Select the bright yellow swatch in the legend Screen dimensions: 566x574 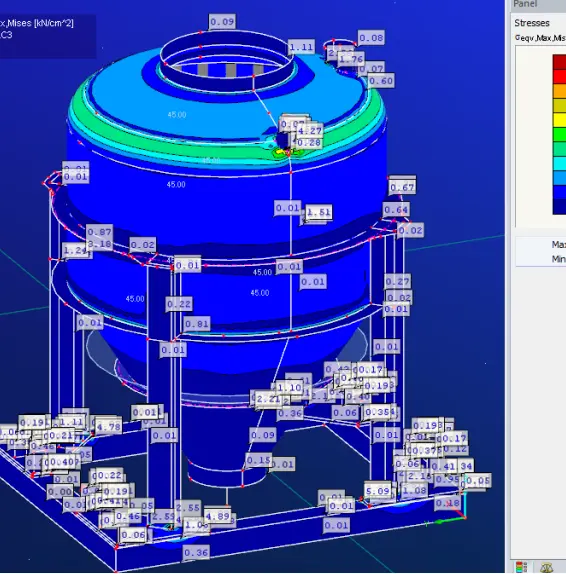tap(559, 120)
